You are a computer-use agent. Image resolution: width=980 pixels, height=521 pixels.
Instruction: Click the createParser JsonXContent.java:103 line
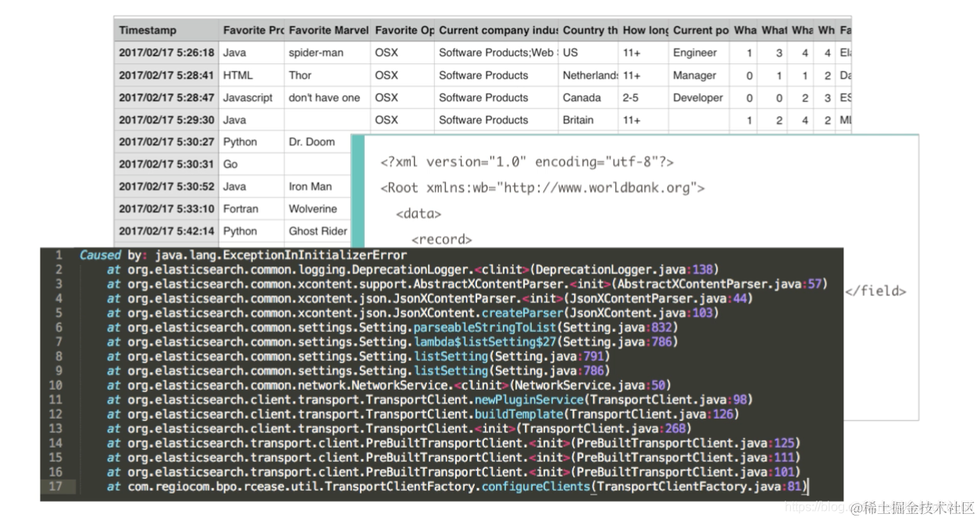point(412,313)
